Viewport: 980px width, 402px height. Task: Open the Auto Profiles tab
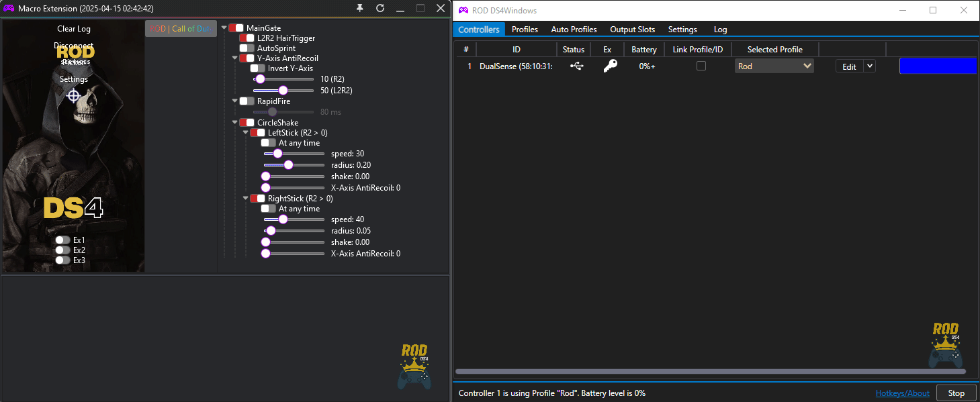[574, 30]
